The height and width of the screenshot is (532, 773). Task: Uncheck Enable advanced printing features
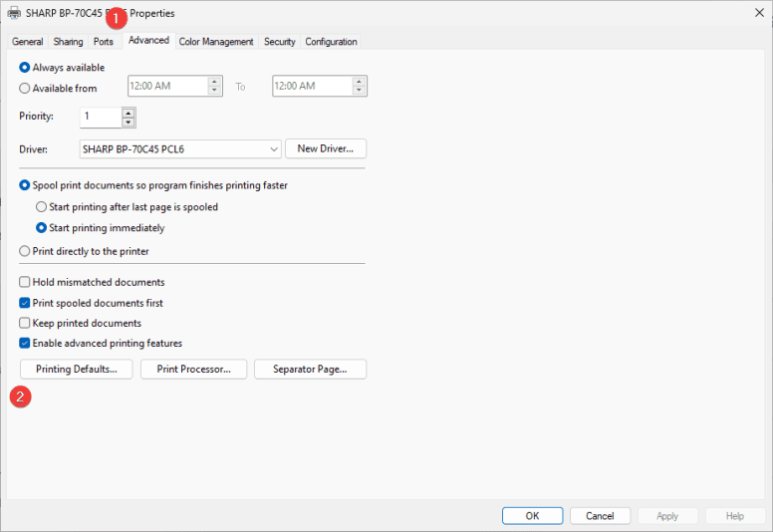(25, 344)
